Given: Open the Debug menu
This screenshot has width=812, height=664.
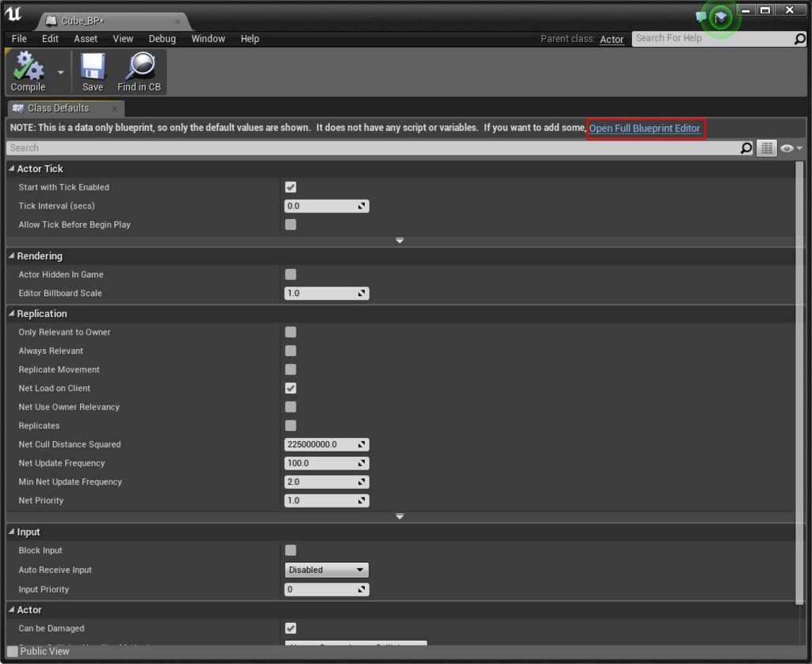Looking at the screenshot, I should (162, 39).
